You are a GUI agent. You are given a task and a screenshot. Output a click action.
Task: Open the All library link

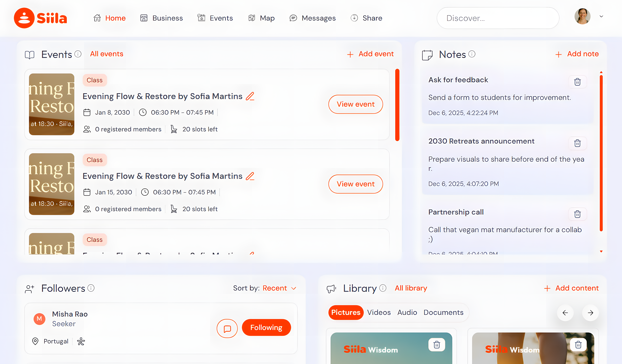click(411, 288)
